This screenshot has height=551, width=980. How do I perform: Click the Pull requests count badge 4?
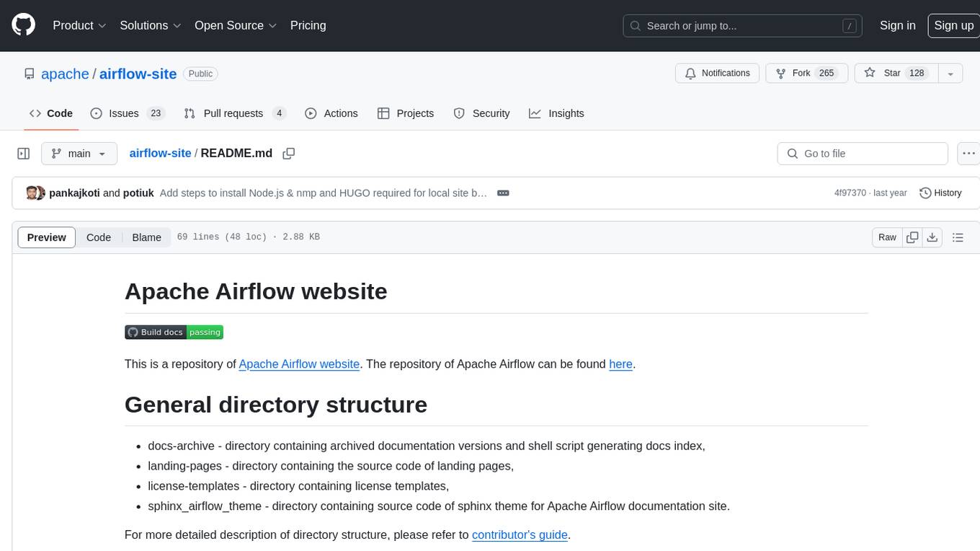pos(280,113)
